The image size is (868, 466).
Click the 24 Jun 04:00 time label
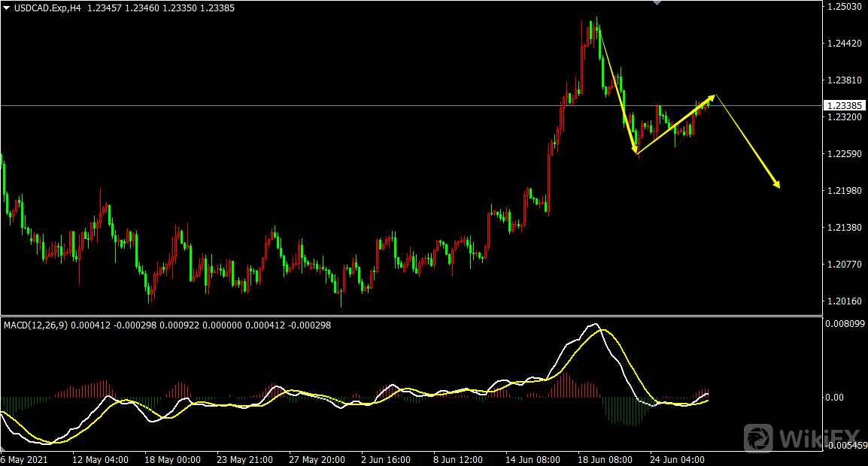(x=678, y=459)
